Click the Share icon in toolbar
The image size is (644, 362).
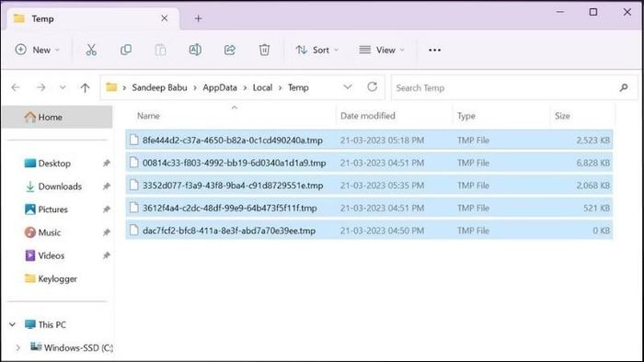click(x=230, y=50)
